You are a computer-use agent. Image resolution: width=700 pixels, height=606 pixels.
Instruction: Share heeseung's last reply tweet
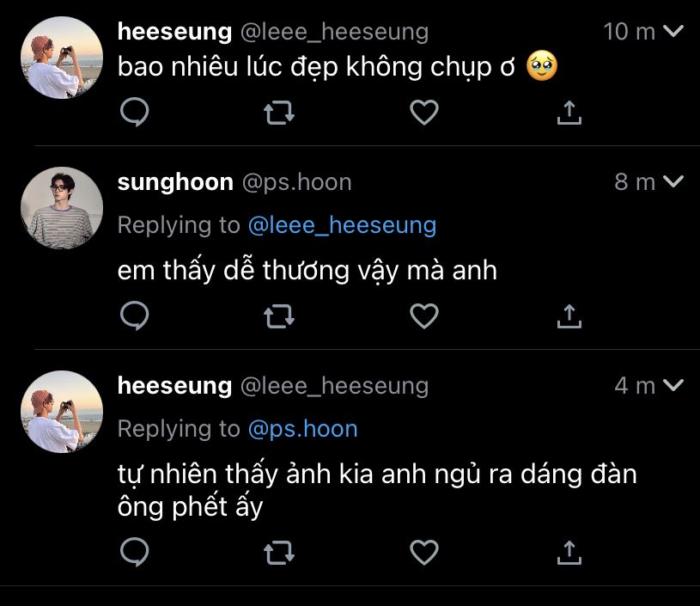pyautogui.click(x=569, y=552)
